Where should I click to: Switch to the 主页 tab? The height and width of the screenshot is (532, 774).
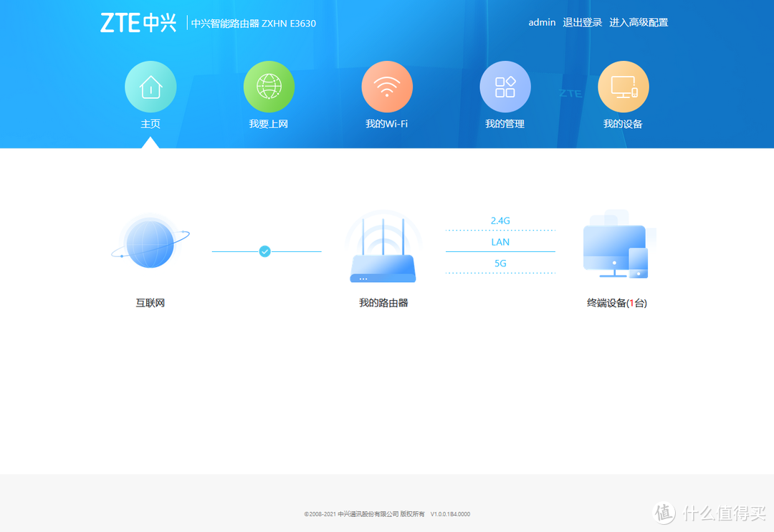[150, 122]
